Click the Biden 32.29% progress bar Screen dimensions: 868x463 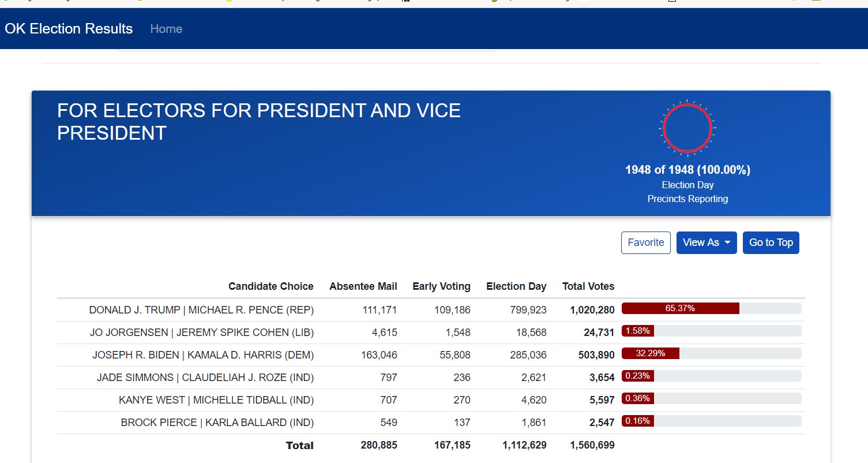pyautogui.click(x=712, y=353)
